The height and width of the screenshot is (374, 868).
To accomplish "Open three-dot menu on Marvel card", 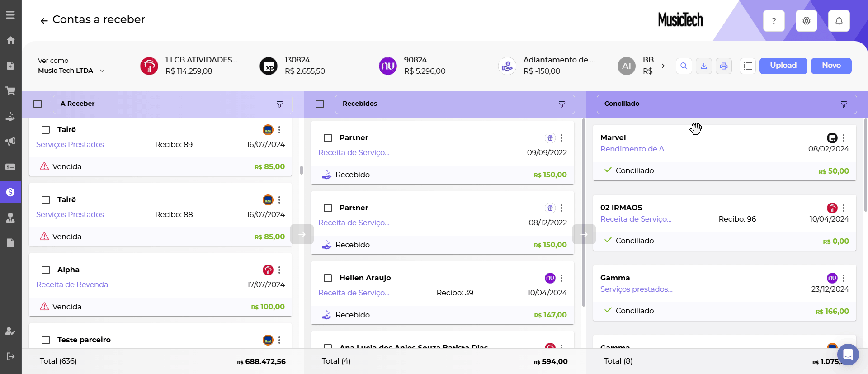I will coord(844,138).
